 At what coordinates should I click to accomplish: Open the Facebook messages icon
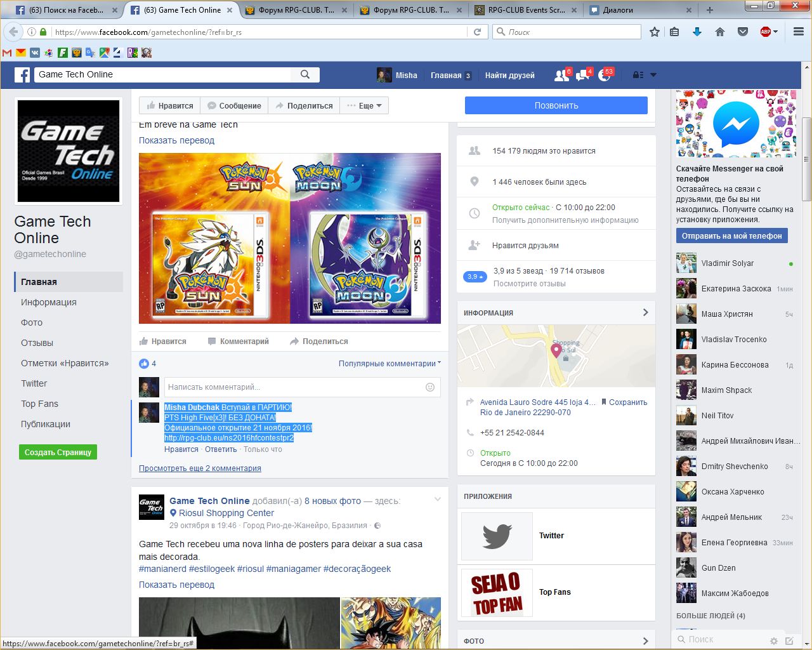582,75
